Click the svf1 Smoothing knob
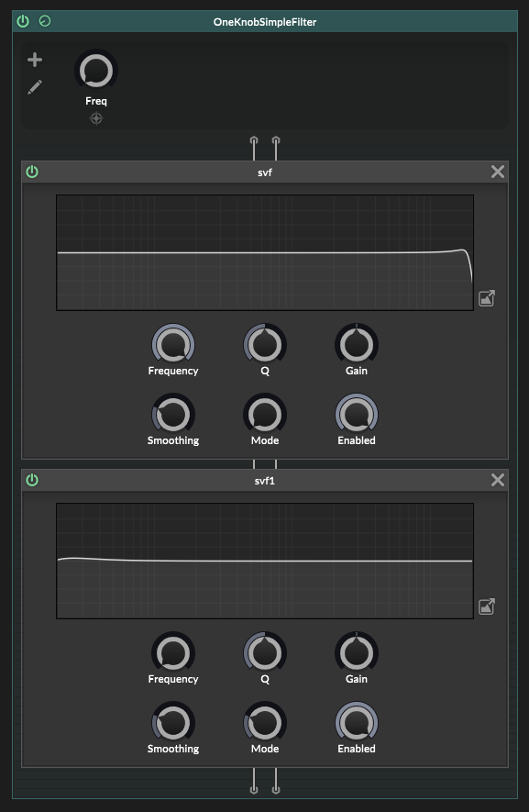The width and height of the screenshot is (529, 812). (x=173, y=722)
